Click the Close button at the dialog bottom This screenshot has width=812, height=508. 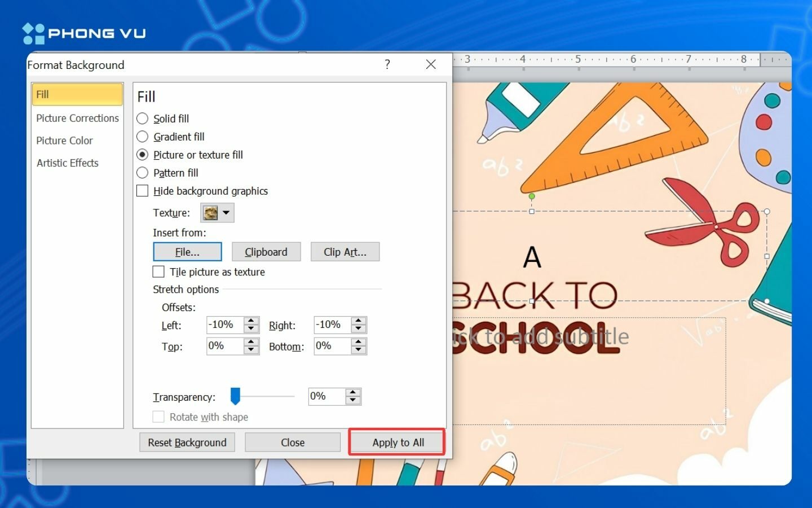(x=293, y=443)
